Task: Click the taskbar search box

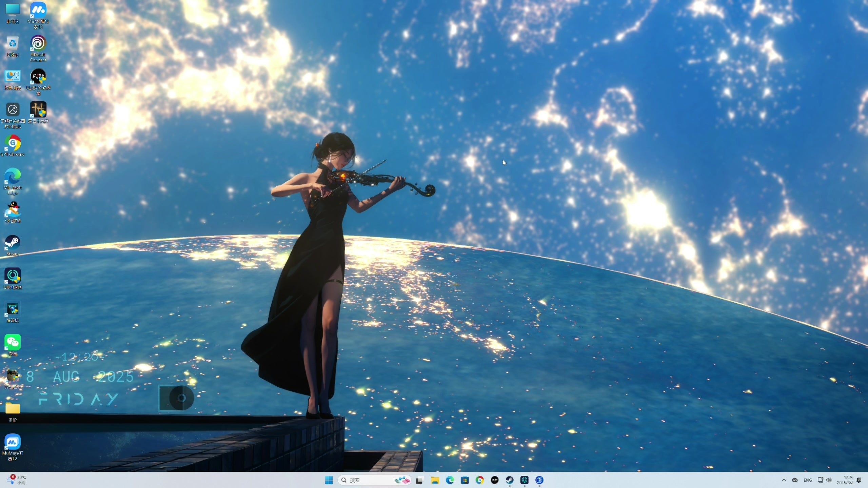Action: click(x=375, y=480)
